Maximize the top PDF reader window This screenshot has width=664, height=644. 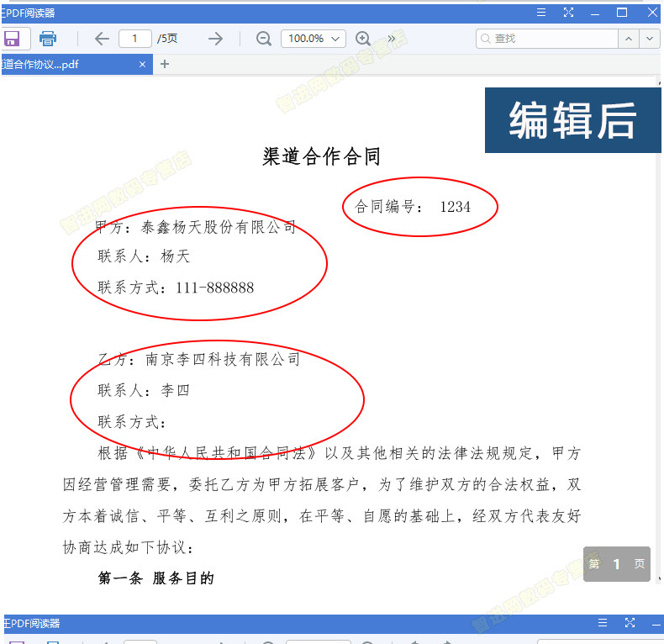[x=622, y=13]
